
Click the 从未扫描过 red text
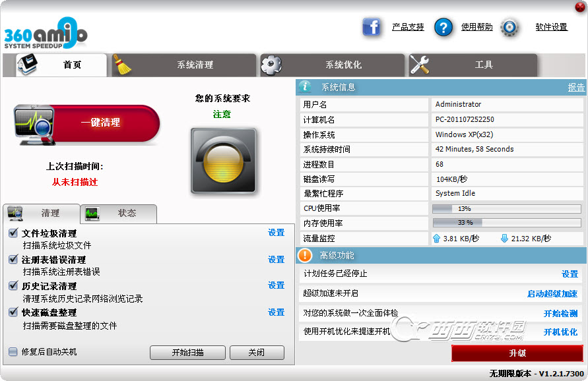click(x=75, y=182)
